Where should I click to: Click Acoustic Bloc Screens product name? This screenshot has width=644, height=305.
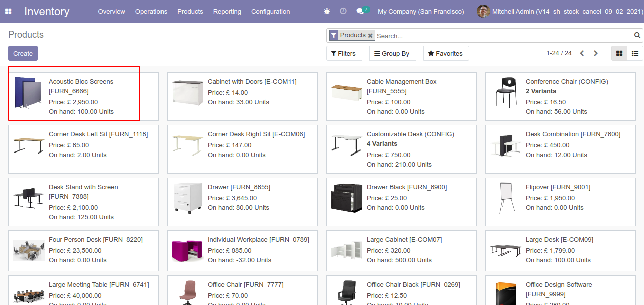tap(81, 86)
